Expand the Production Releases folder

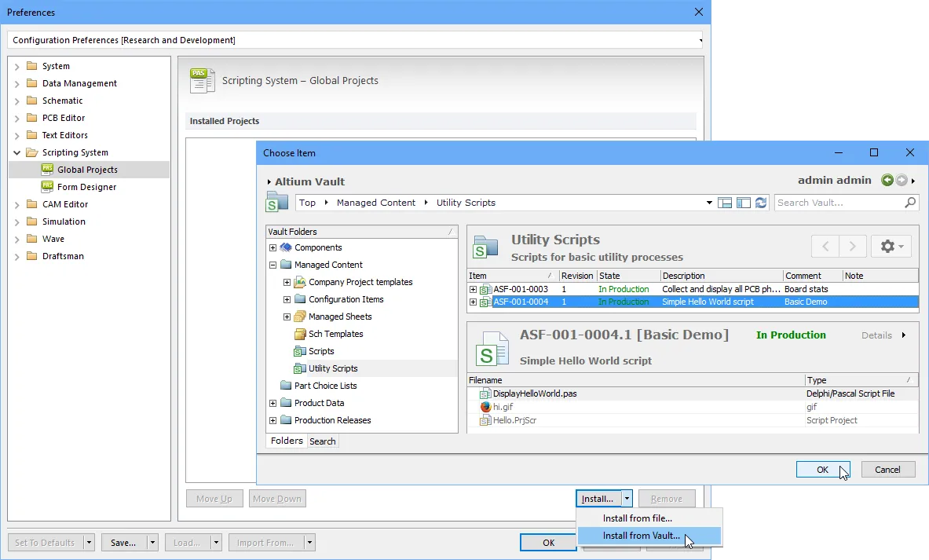272,420
